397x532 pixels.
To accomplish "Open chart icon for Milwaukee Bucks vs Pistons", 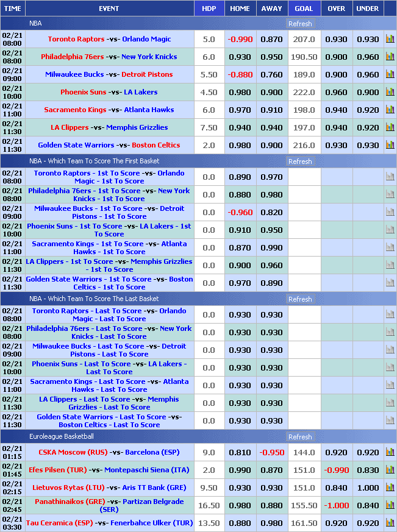I will (390, 74).
